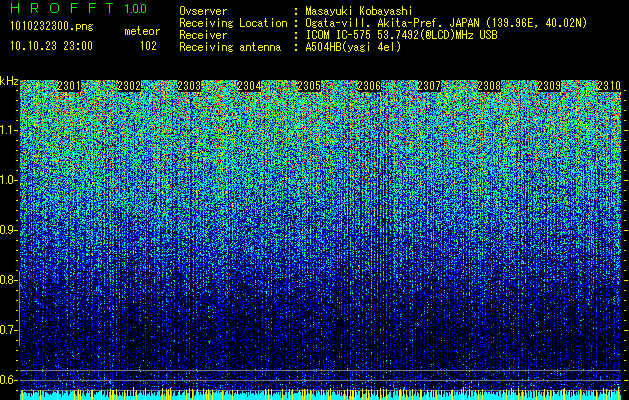Click the HROFFT 1.0.0 title
Viewport: 629px width, 400px height.
pos(79,8)
